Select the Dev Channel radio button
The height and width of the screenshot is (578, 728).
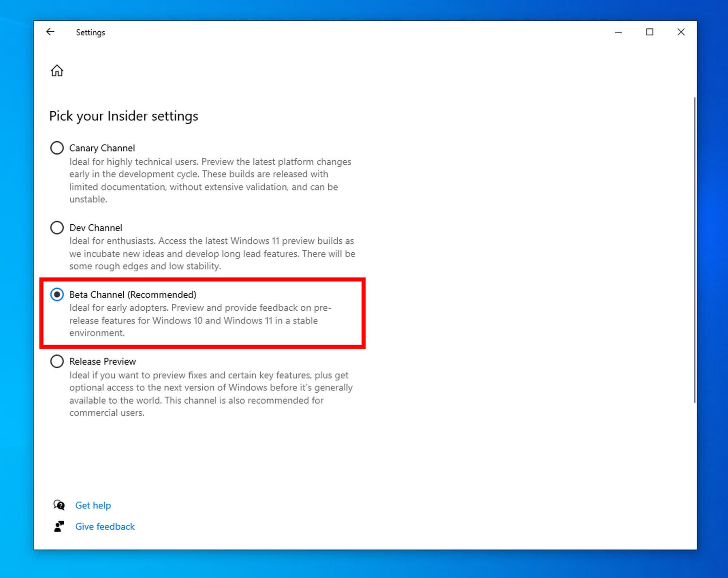click(x=57, y=228)
